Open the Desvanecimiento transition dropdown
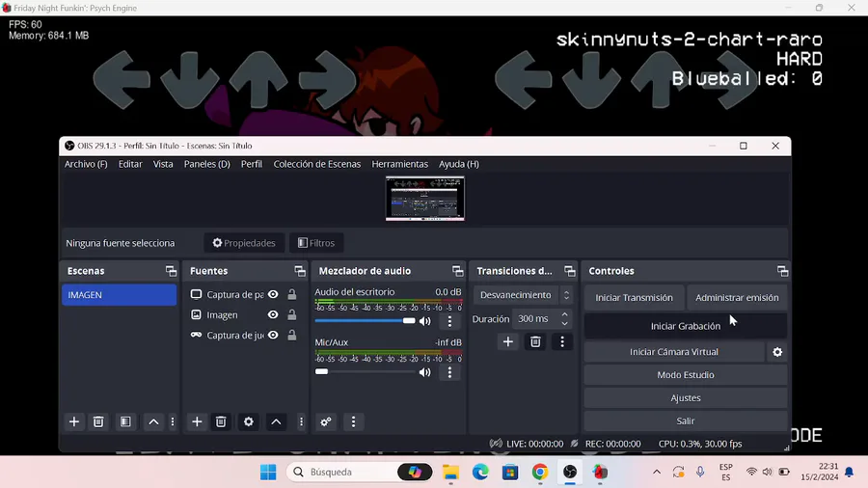This screenshot has width=868, height=488. tap(523, 295)
